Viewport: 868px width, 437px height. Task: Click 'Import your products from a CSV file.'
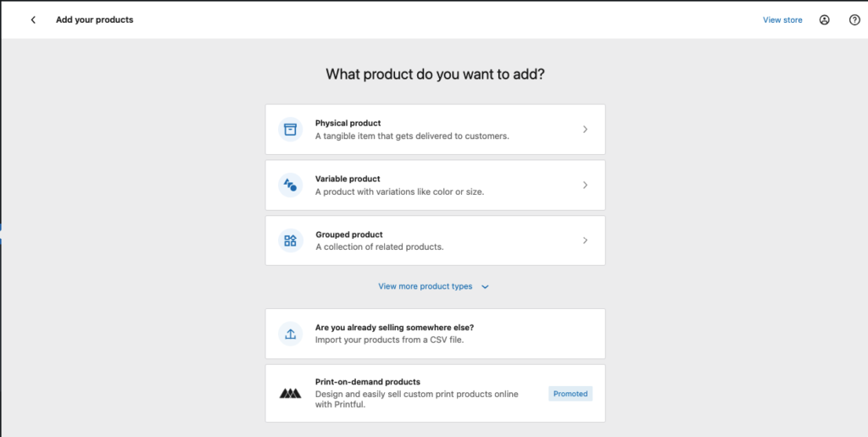point(389,340)
